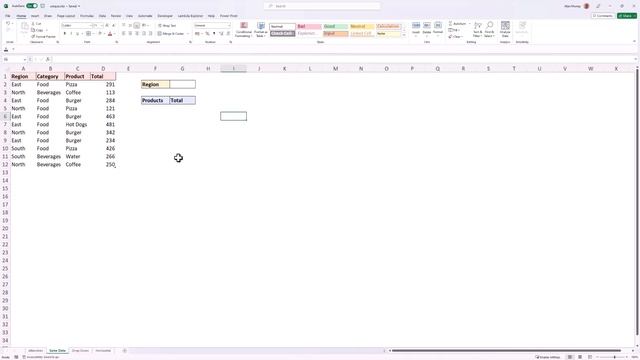Image resolution: width=640 pixels, height=360 pixels.
Task: Click the Percent Style icon
Action: (x=207, y=33)
